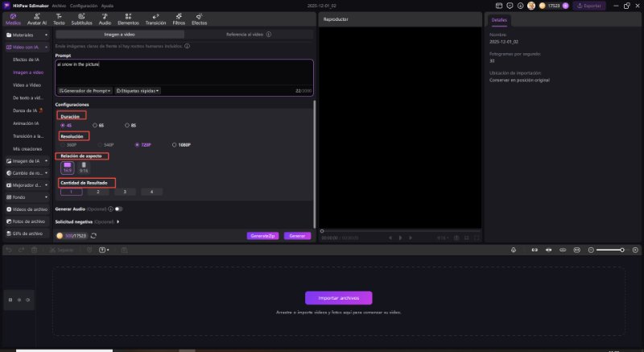
Task: Click the refresh credits icon
Action: pyautogui.click(x=94, y=236)
